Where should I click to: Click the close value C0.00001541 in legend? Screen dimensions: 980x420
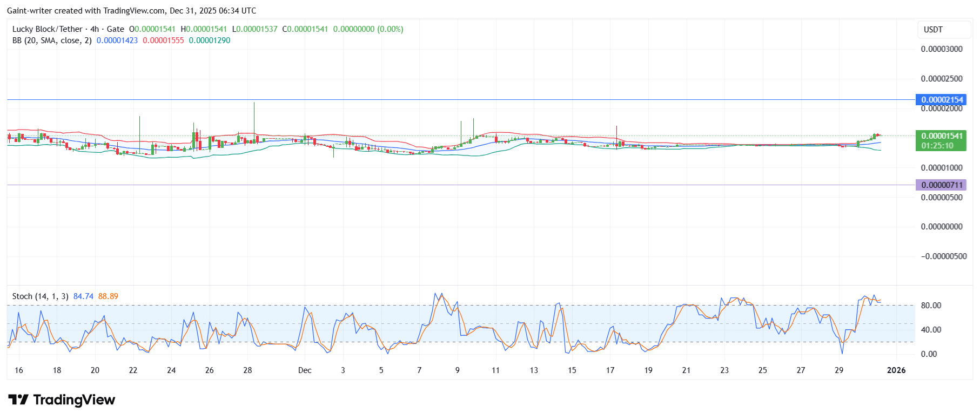305,29
